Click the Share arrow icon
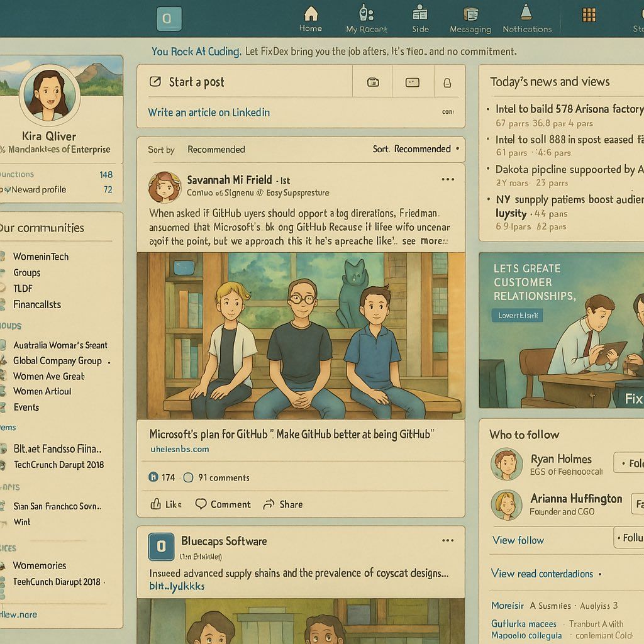 (x=269, y=504)
